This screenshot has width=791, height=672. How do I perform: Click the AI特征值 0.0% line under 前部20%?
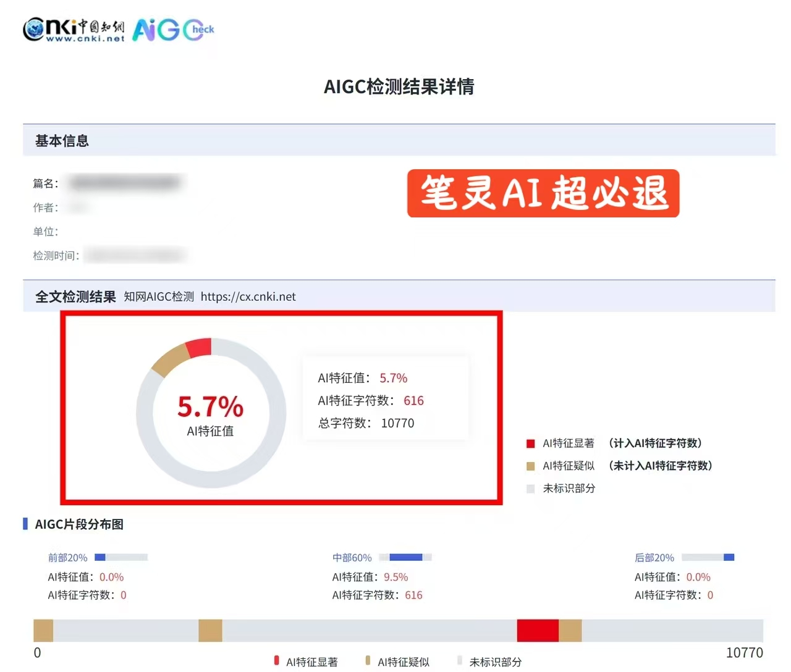[86, 577]
